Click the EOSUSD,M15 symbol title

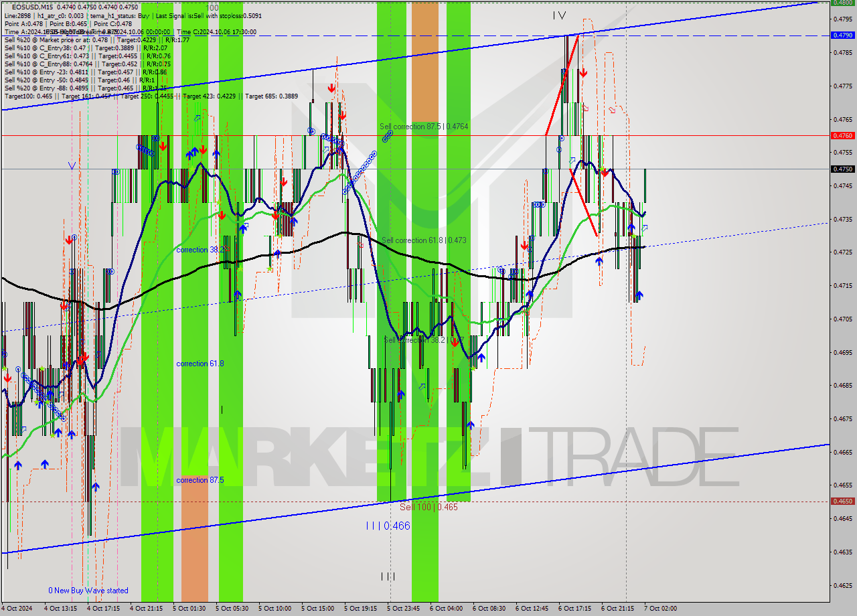click(x=33, y=7)
